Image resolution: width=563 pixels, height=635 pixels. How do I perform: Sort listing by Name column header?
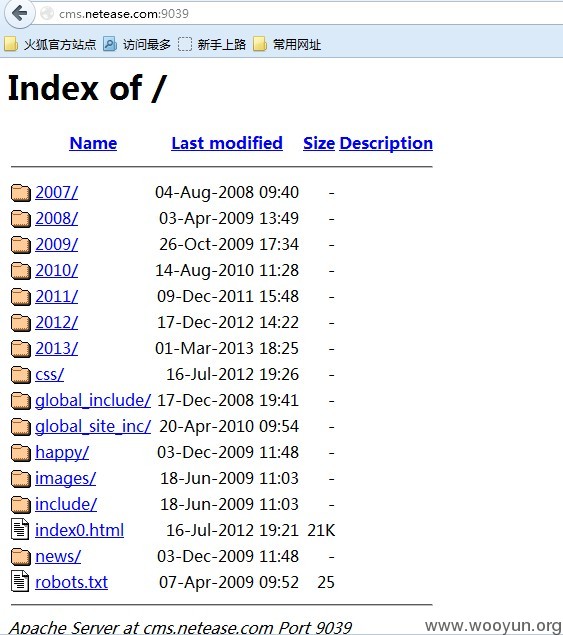point(93,143)
